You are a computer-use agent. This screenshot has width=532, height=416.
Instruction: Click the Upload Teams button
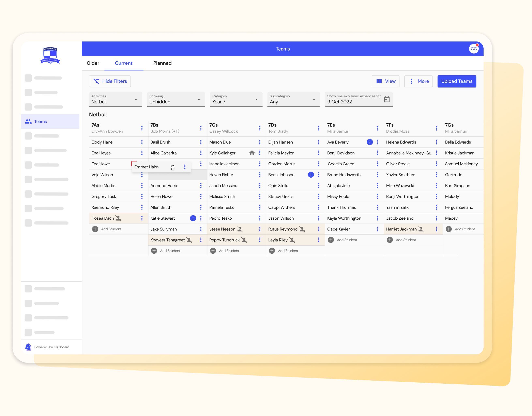click(x=457, y=81)
